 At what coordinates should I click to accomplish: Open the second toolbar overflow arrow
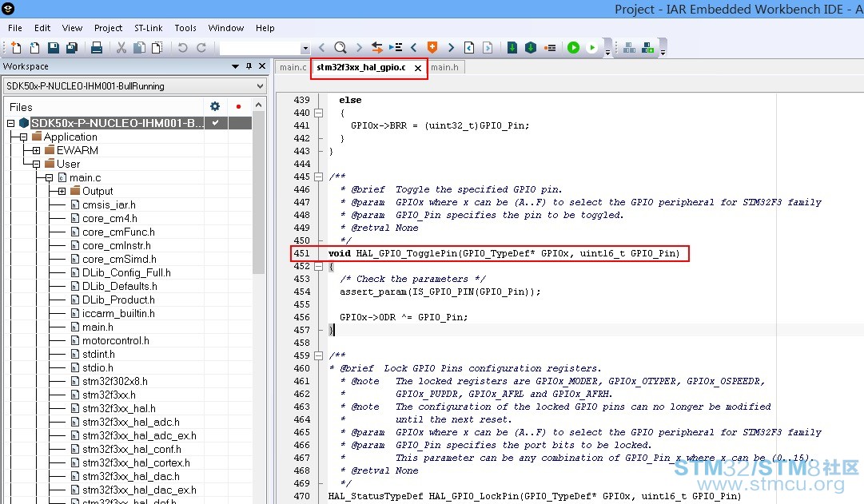click(x=663, y=53)
